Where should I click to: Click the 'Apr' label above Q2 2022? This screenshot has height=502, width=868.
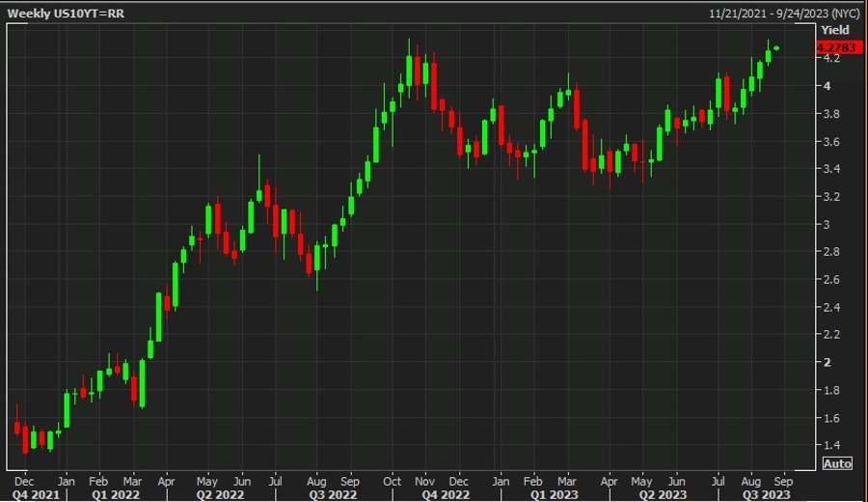click(166, 481)
